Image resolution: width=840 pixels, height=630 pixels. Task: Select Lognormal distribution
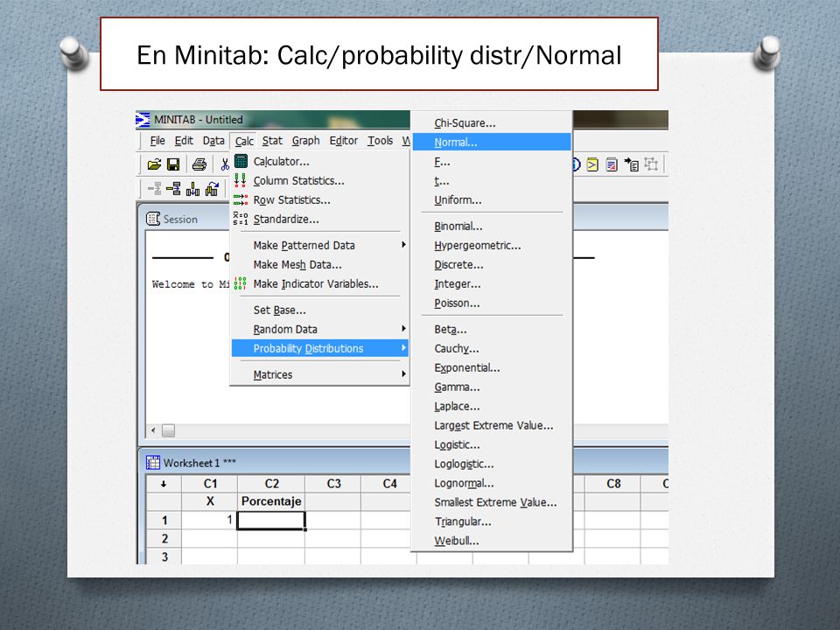[x=492, y=484]
